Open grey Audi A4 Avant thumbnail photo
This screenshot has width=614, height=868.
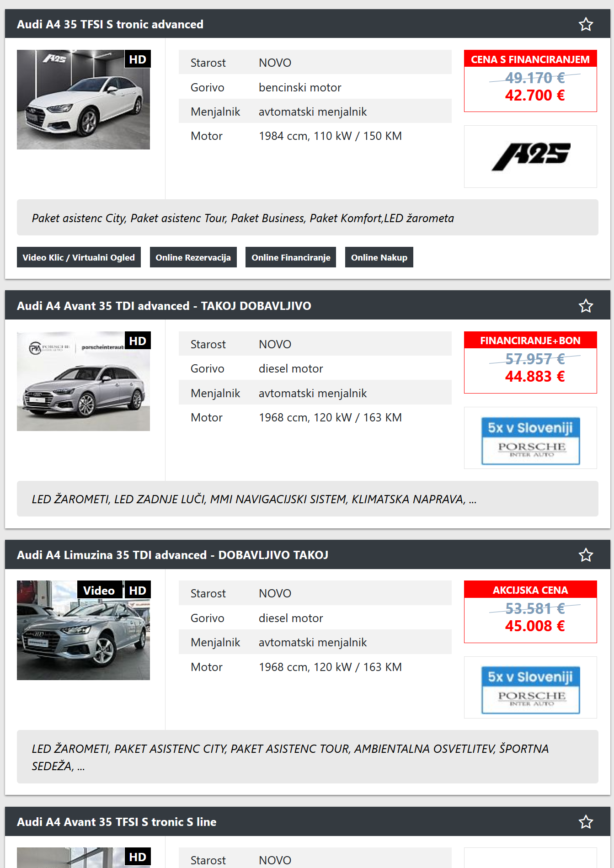coord(83,381)
